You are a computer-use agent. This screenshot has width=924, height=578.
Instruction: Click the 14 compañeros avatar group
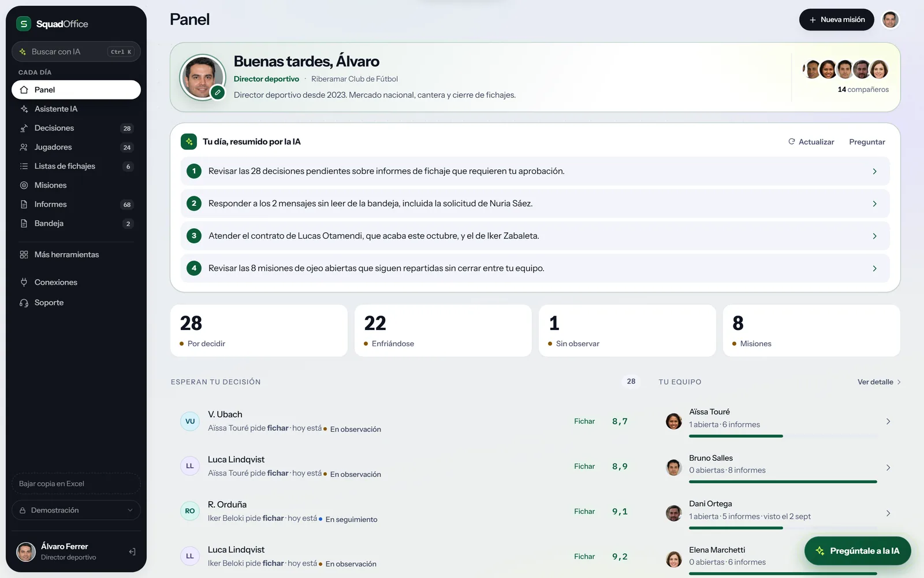[x=846, y=69]
